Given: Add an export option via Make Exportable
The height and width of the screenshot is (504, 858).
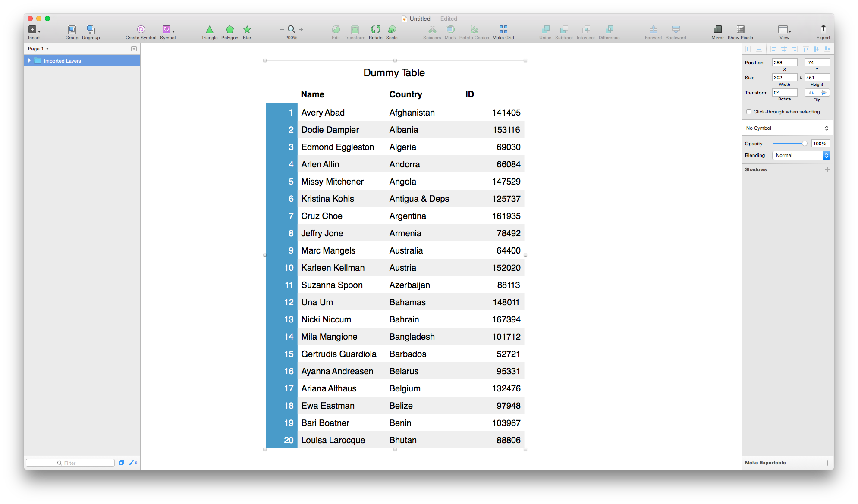Looking at the screenshot, I should pos(827,463).
